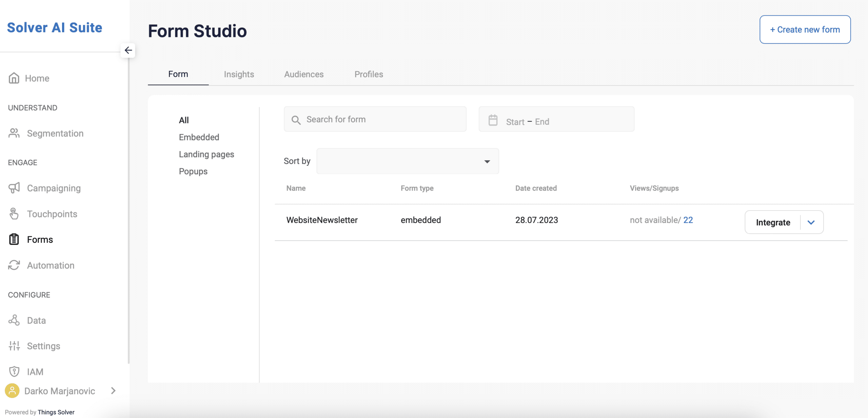
Task: Click the Search for form input field
Action: click(375, 119)
